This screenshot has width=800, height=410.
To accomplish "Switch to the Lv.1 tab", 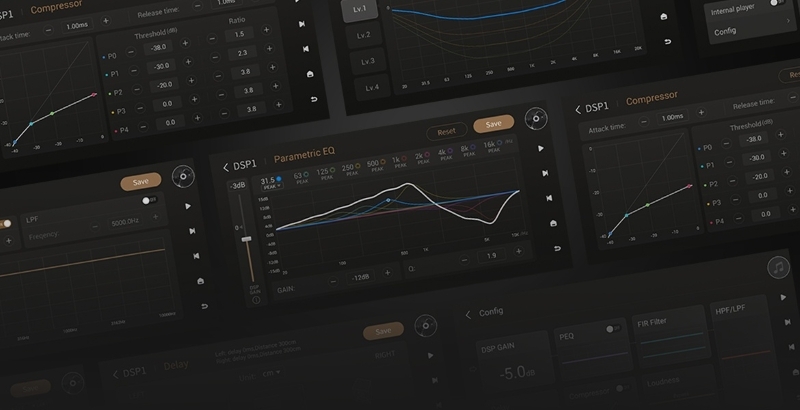I will (360, 9).
